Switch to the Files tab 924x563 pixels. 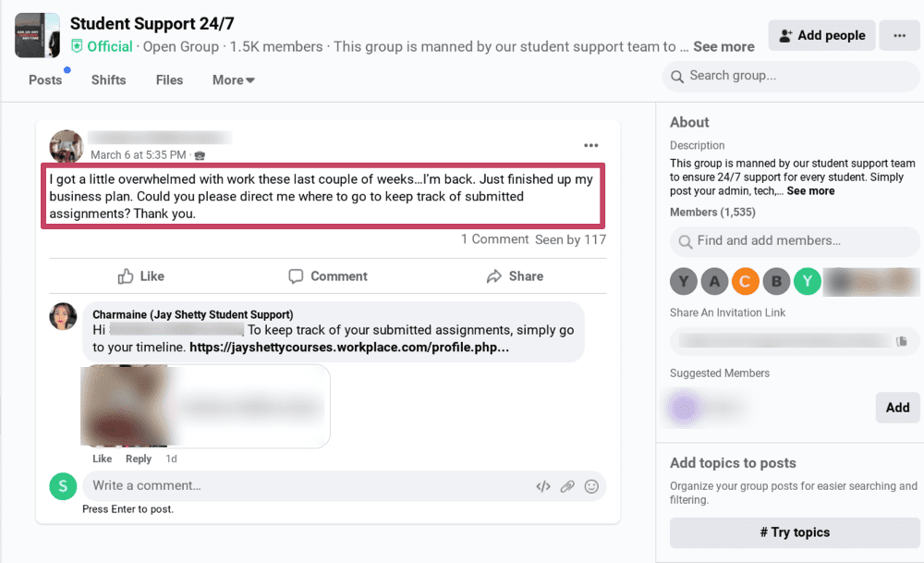(170, 80)
